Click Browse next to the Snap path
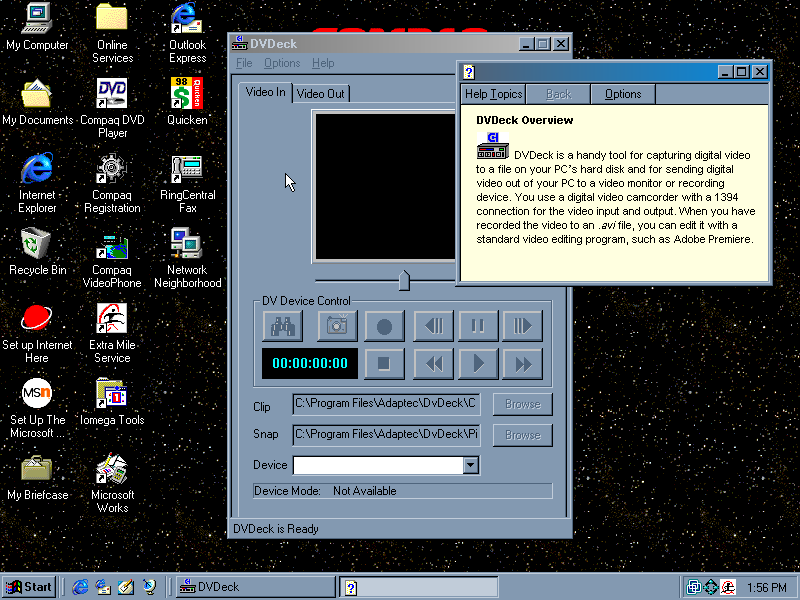800x600 pixels. pos(522,435)
